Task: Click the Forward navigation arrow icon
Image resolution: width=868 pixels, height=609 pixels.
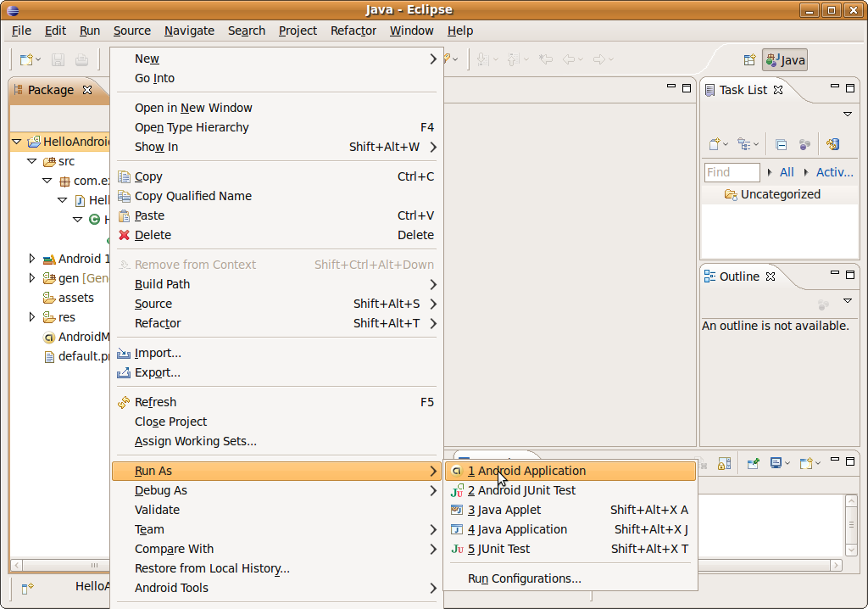Action: 599,59
